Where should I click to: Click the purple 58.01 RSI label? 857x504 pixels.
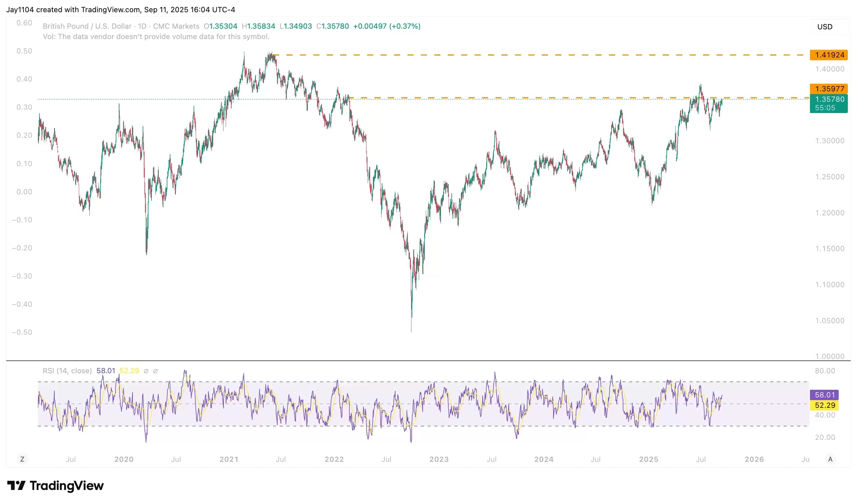824,395
